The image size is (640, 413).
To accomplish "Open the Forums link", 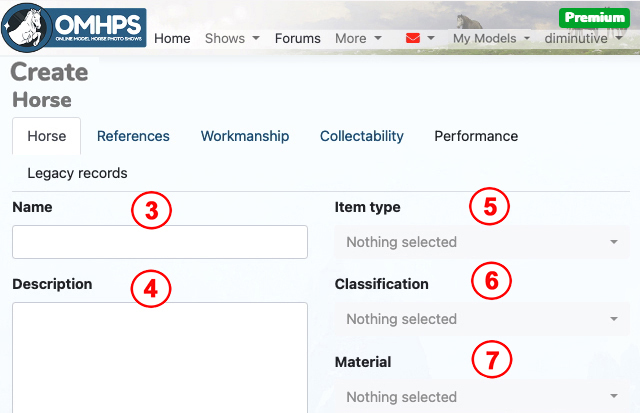I will 298,38.
